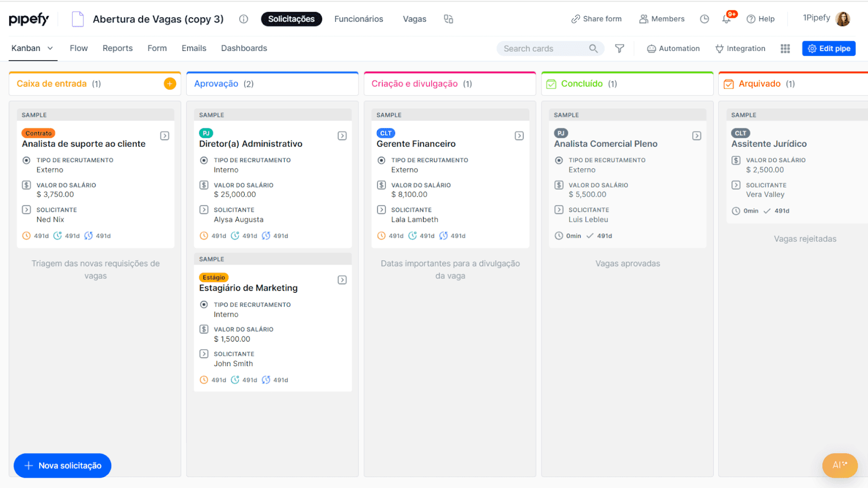Add a card to Caixa de entrada

coord(170,84)
